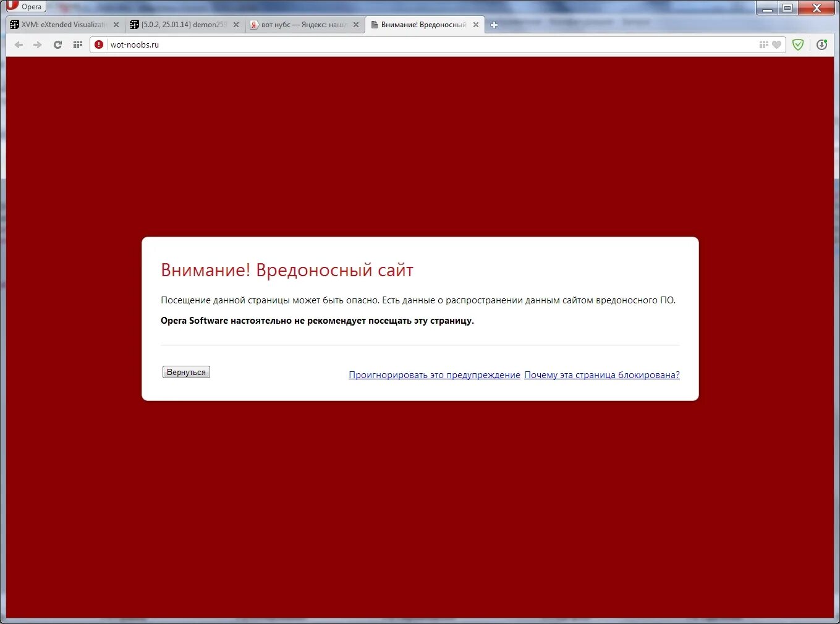
Task: Click the red security warning badge in address bar
Action: pos(99,44)
